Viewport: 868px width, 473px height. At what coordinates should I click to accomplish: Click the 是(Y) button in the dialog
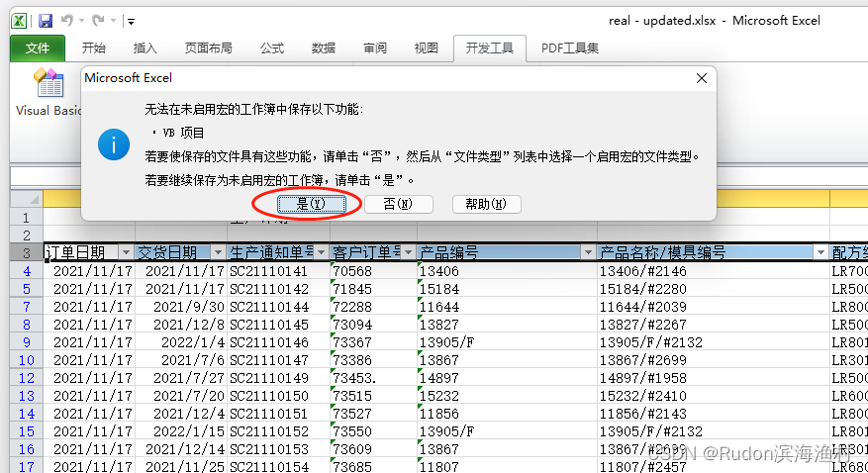coord(312,204)
